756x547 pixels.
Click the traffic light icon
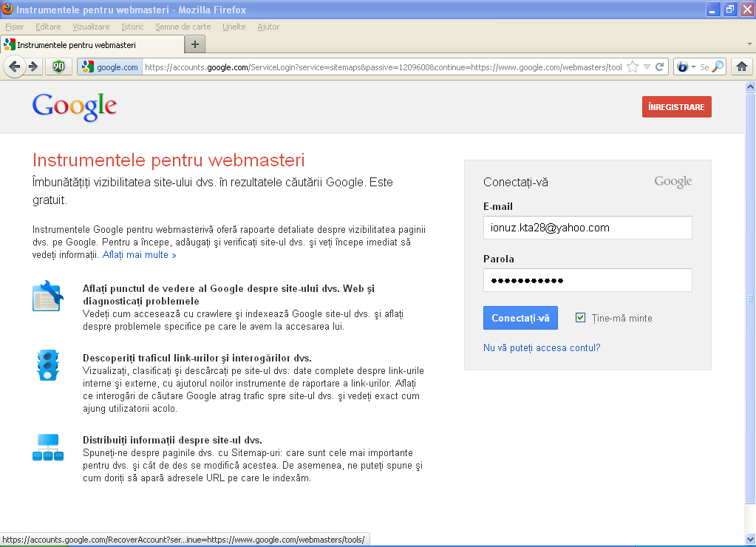(48, 365)
